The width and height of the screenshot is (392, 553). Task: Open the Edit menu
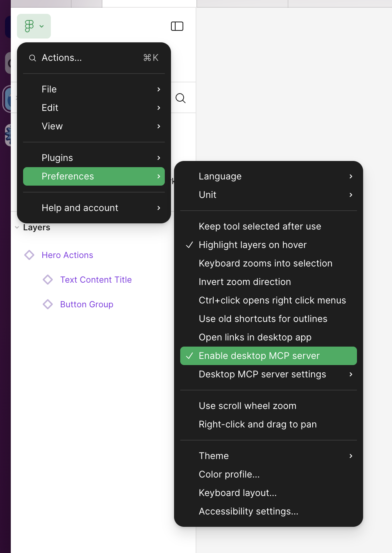tap(50, 108)
